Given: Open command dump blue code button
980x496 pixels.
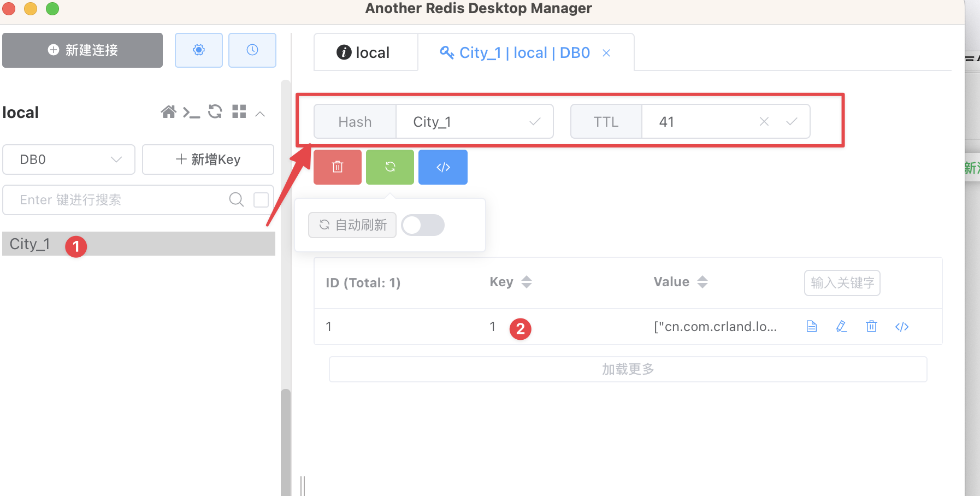Looking at the screenshot, I should (443, 167).
